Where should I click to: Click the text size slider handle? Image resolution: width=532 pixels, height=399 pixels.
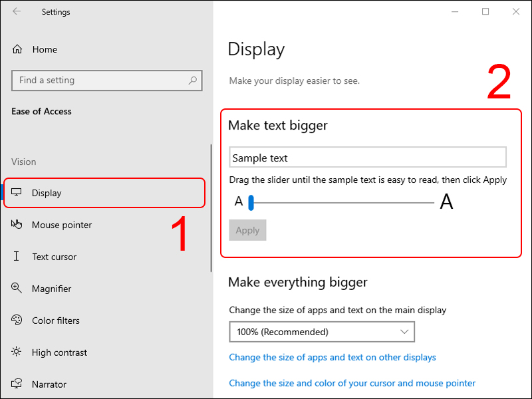[251, 202]
